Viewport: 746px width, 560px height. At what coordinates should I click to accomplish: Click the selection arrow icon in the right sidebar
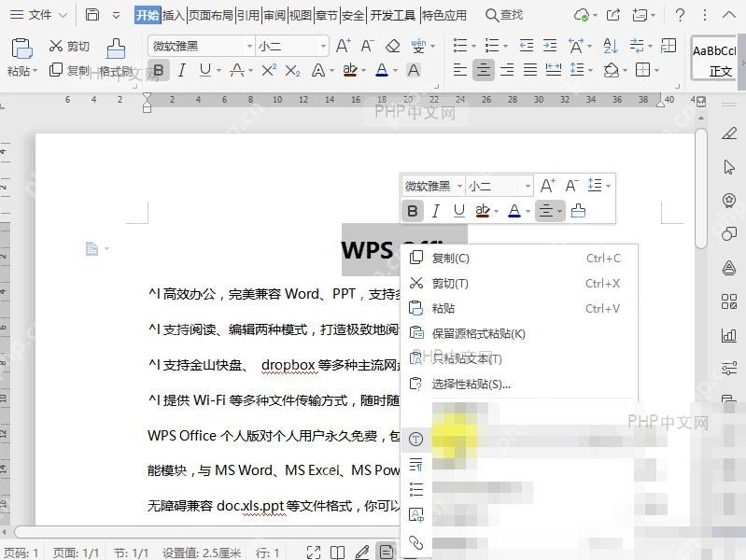pos(729,167)
